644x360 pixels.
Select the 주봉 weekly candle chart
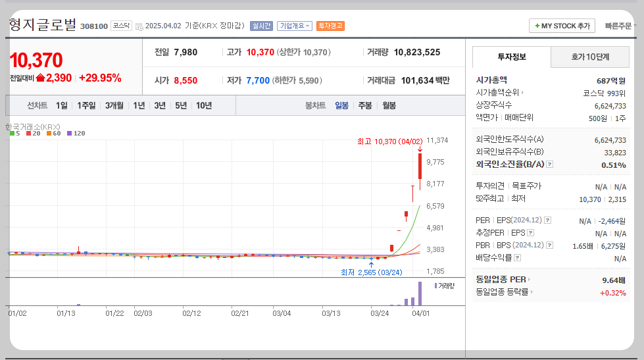point(365,105)
